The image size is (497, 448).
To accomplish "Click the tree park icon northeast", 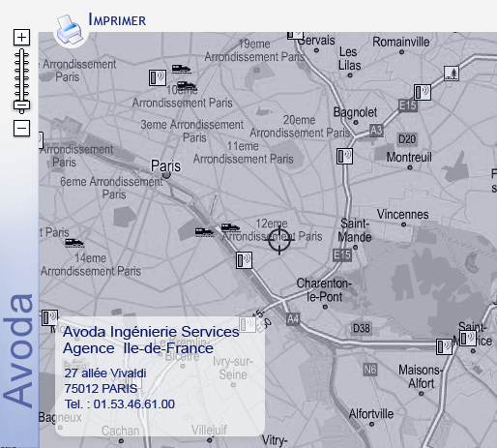I will point(452,74).
